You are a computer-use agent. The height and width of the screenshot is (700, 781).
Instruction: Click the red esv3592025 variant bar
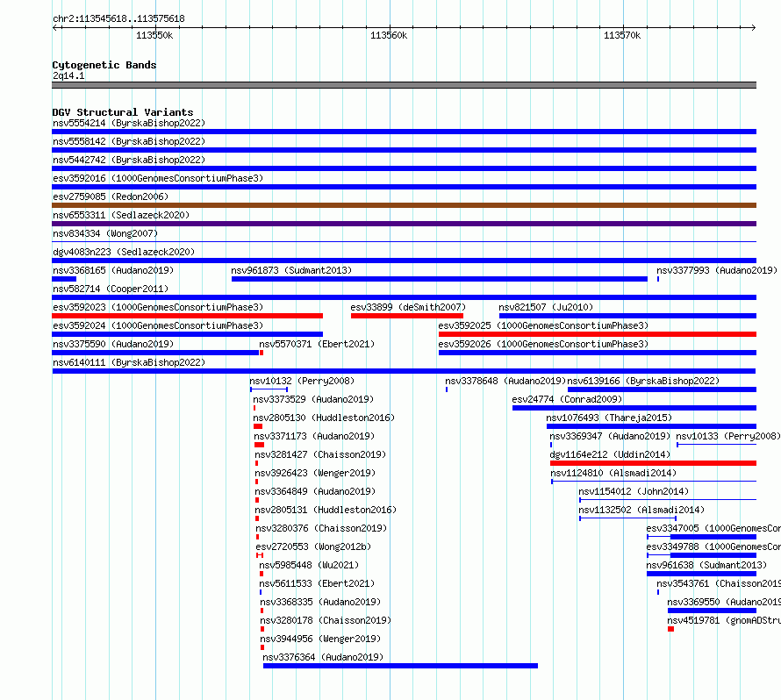[598, 334]
